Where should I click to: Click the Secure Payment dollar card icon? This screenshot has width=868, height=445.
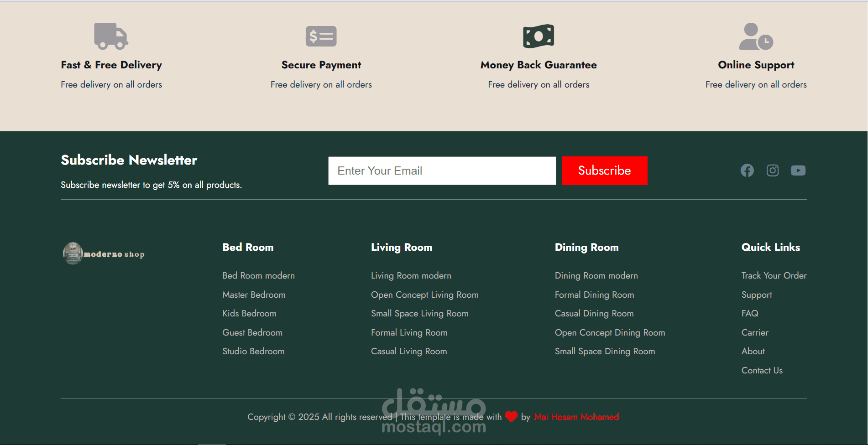[321, 36]
